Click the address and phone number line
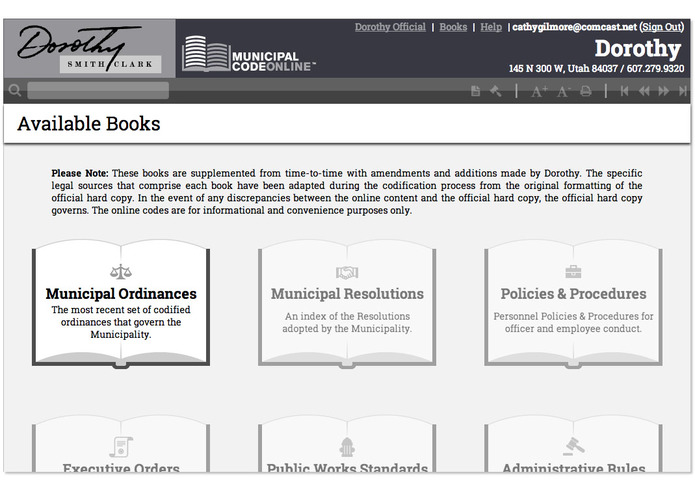 click(x=596, y=69)
